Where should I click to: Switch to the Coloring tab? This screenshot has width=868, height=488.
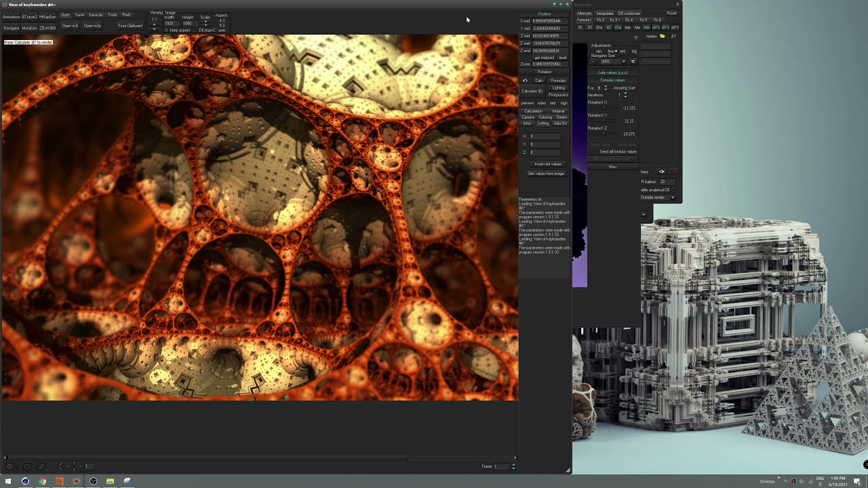click(x=545, y=117)
